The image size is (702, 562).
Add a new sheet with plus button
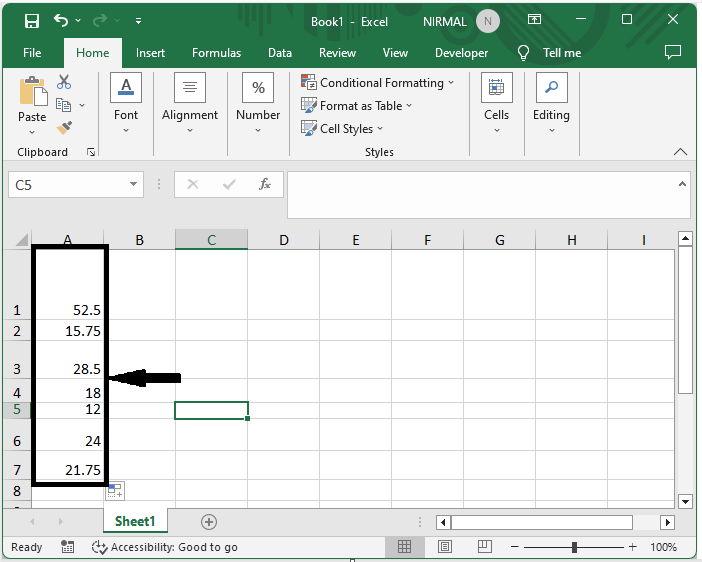pyautogui.click(x=209, y=522)
